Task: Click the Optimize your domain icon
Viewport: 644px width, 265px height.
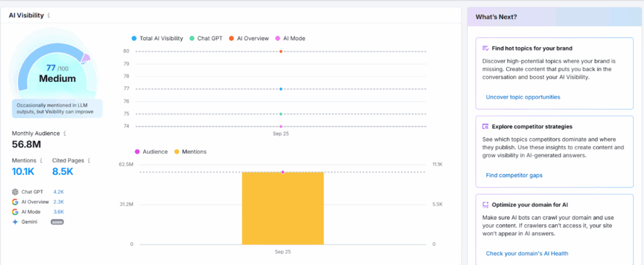Action: pyautogui.click(x=485, y=205)
